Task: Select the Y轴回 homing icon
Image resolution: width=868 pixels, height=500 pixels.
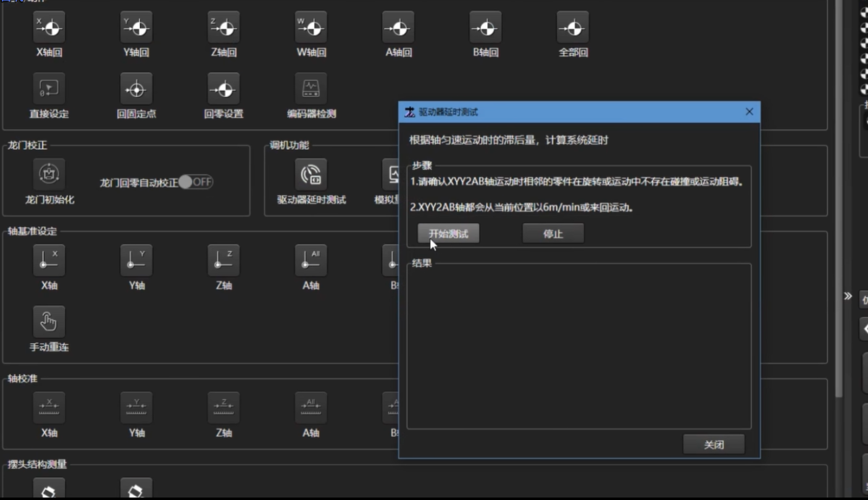Action: coord(136,28)
